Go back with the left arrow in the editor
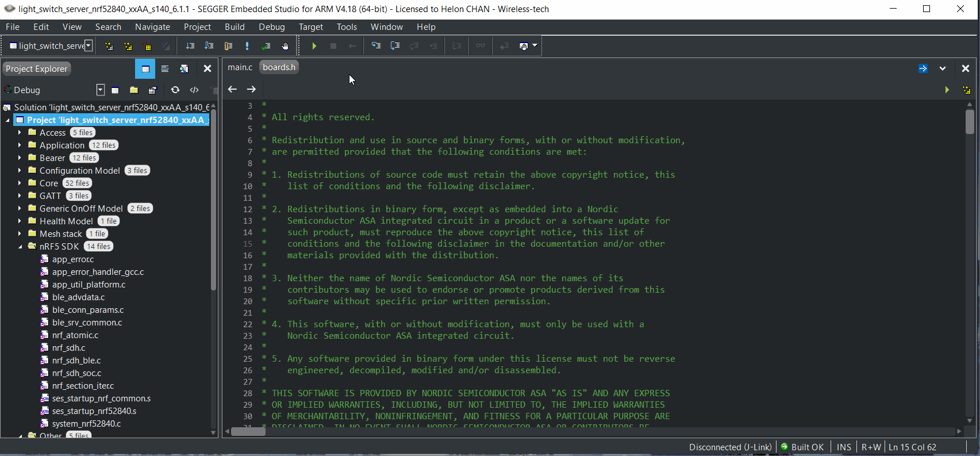980x456 pixels. (x=232, y=89)
